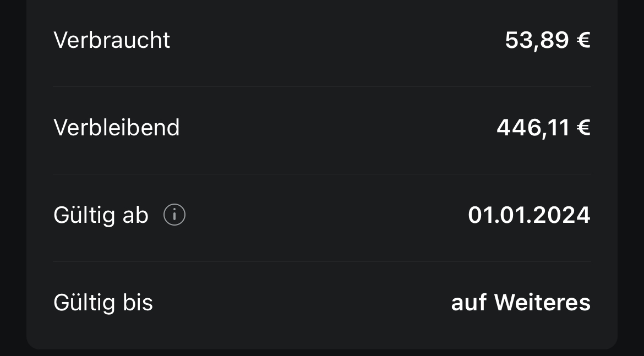This screenshot has height=356, width=644.
Task: Click the divider above the Gültig bis row
Action: 322,262
